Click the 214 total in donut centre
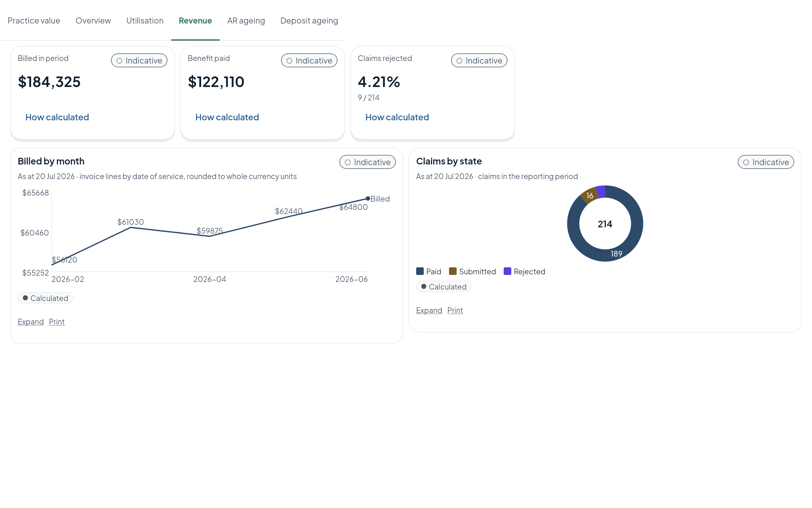 (605, 224)
